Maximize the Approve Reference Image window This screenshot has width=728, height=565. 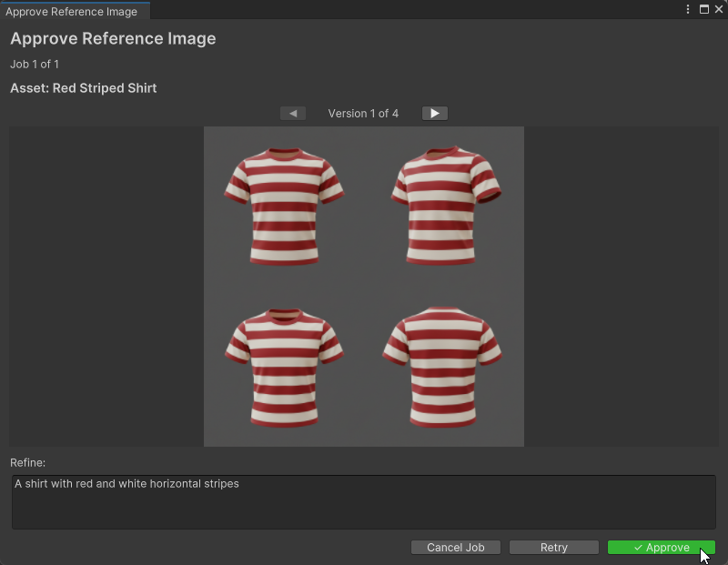click(703, 9)
